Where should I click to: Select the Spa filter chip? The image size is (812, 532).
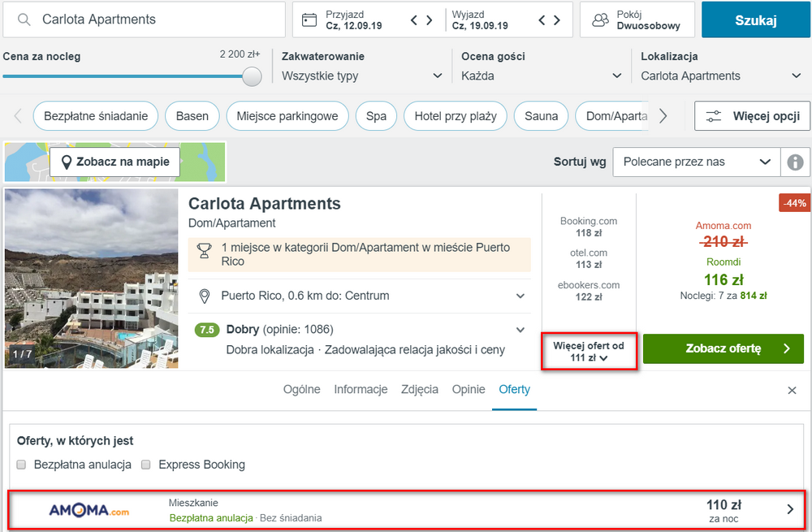pos(377,116)
